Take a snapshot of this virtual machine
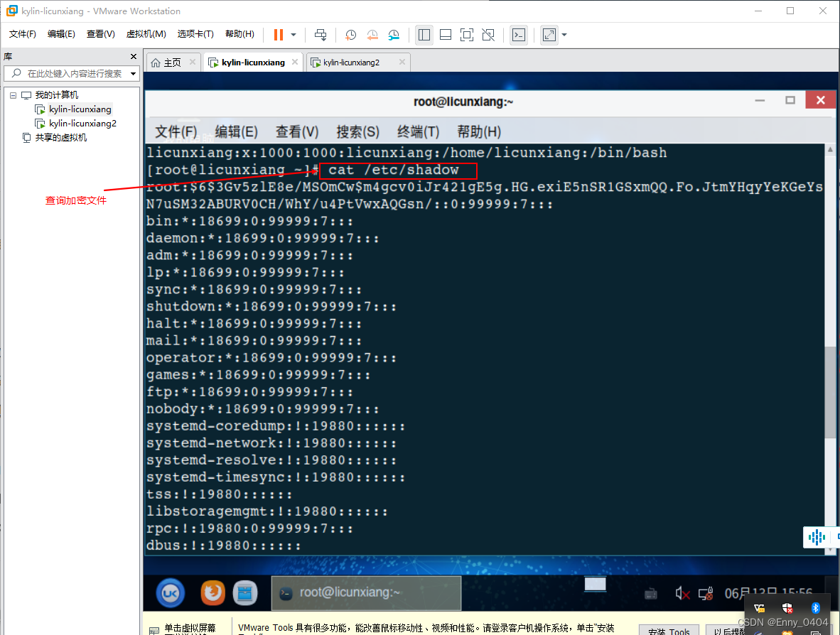This screenshot has height=635, width=840. (350, 35)
